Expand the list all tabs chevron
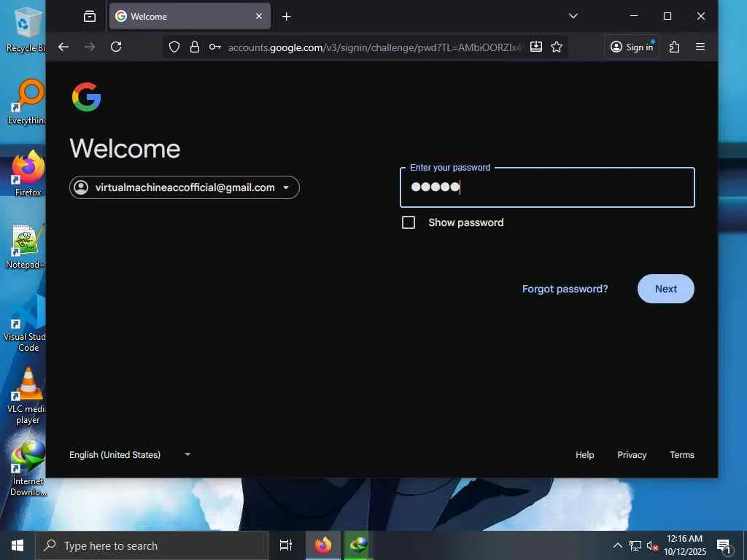Viewport: 747px width, 560px height. click(x=573, y=16)
